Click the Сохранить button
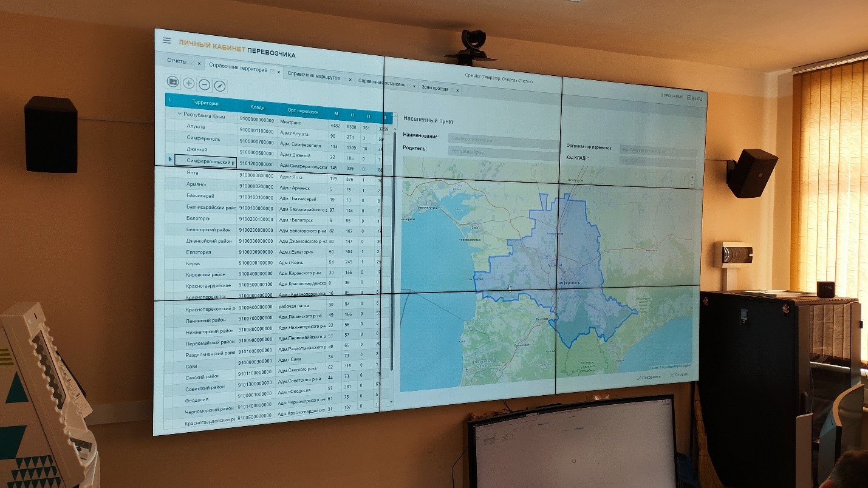This screenshot has height=488, width=868. point(648,377)
